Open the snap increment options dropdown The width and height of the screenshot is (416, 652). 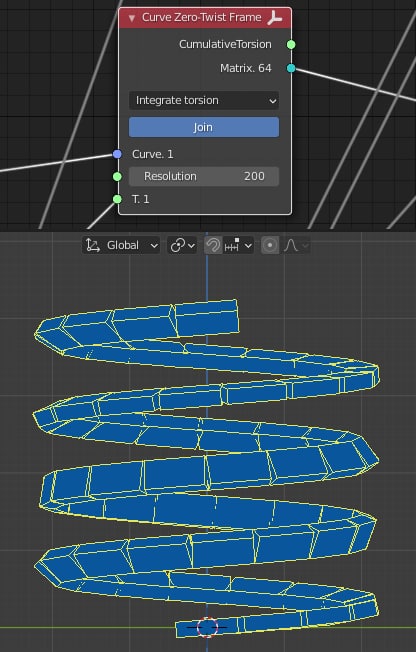coord(238,245)
